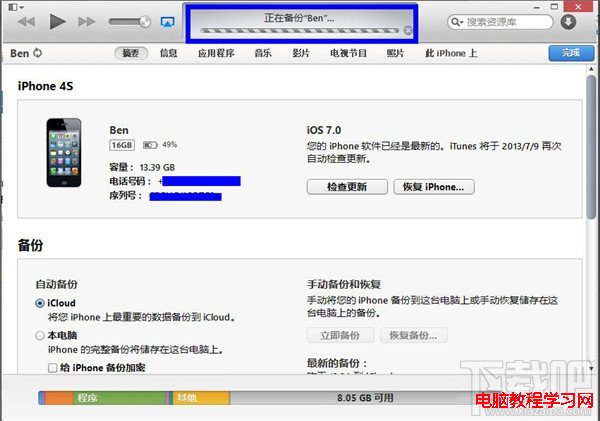Open the iTunes menu icon at top-left
600x421 pixels.
tap(16, 7)
